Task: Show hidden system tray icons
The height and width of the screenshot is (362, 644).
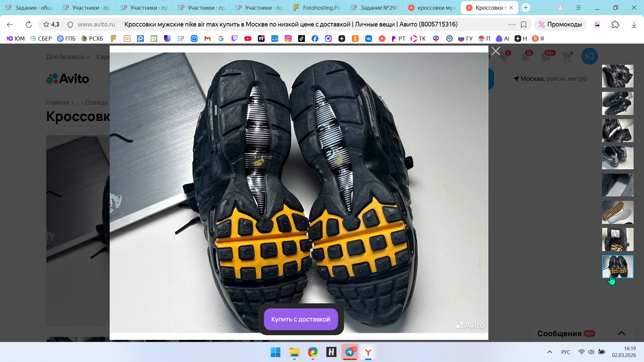Action: [x=549, y=352]
